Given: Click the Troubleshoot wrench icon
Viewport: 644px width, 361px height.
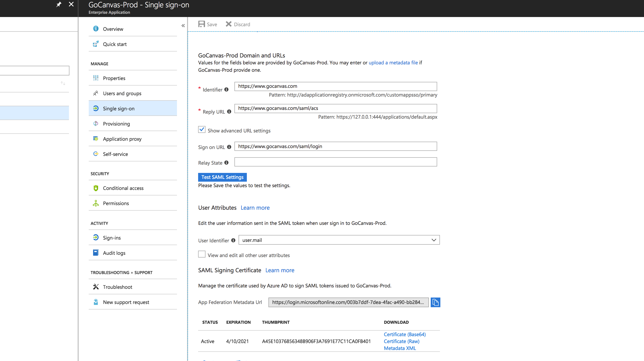Looking at the screenshot, I should coord(96,287).
